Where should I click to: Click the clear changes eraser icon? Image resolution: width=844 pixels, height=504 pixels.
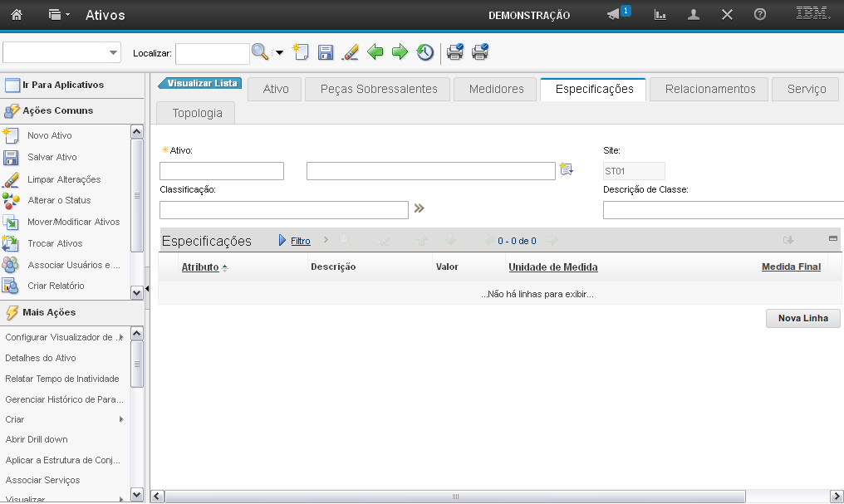351,52
